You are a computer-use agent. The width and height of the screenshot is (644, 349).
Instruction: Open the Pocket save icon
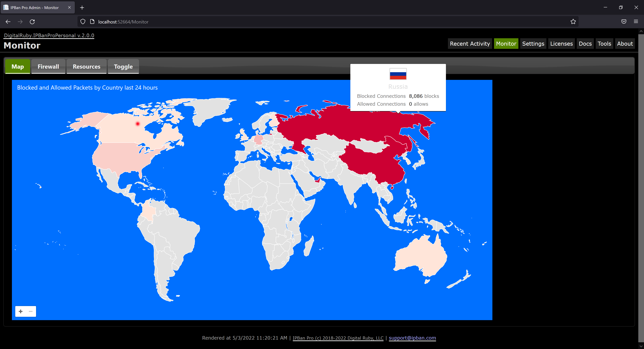click(624, 22)
